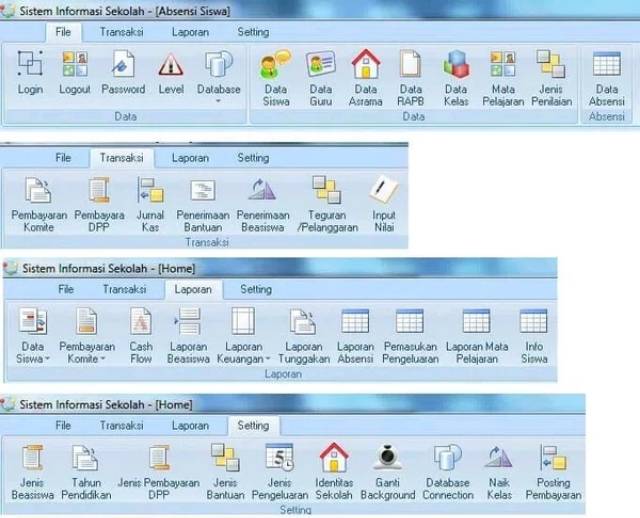Click the Ganti Background webcam icon

click(387, 459)
